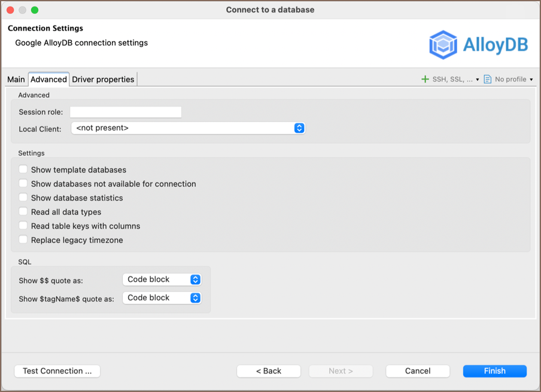
Task: Check Show database statistics option
Action: pos(23,198)
